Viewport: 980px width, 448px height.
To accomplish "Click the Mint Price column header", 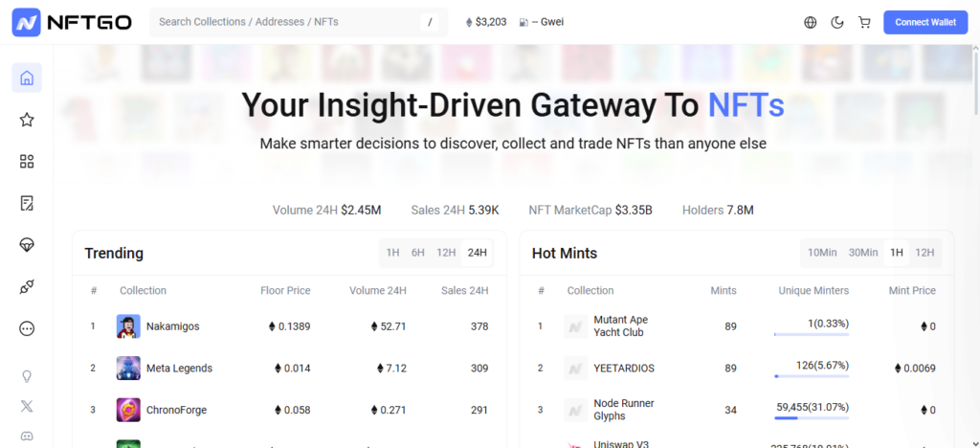I will click(912, 291).
